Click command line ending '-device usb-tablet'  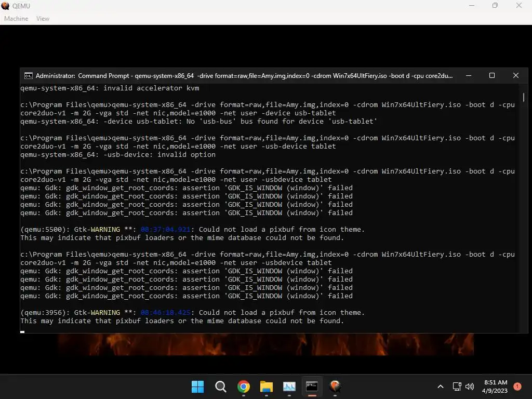pyautogui.click(x=268, y=109)
